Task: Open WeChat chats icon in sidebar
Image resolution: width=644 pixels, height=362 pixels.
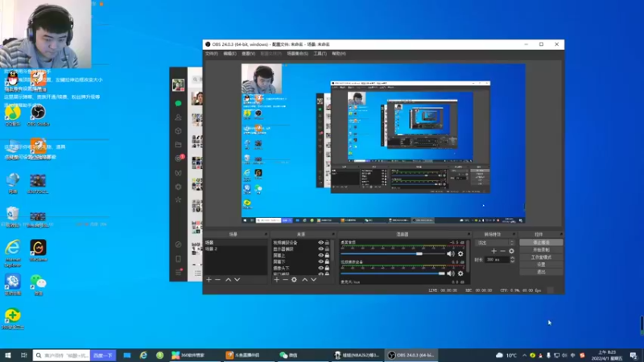Action: pyautogui.click(x=178, y=104)
